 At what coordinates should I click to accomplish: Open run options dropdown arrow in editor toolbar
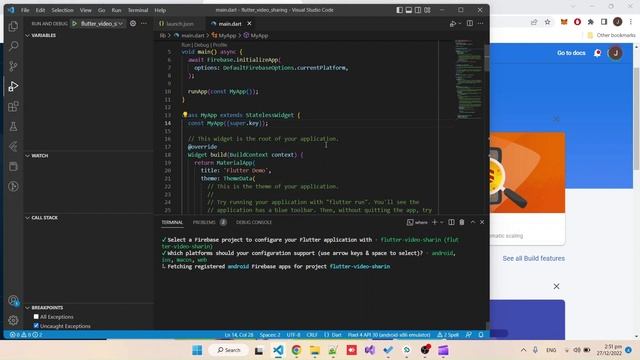tap(460, 24)
